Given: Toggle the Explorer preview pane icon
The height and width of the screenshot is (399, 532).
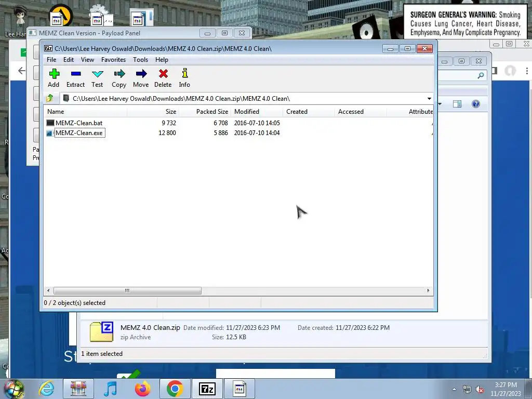Looking at the screenshot, I should [x=457, y=104].
